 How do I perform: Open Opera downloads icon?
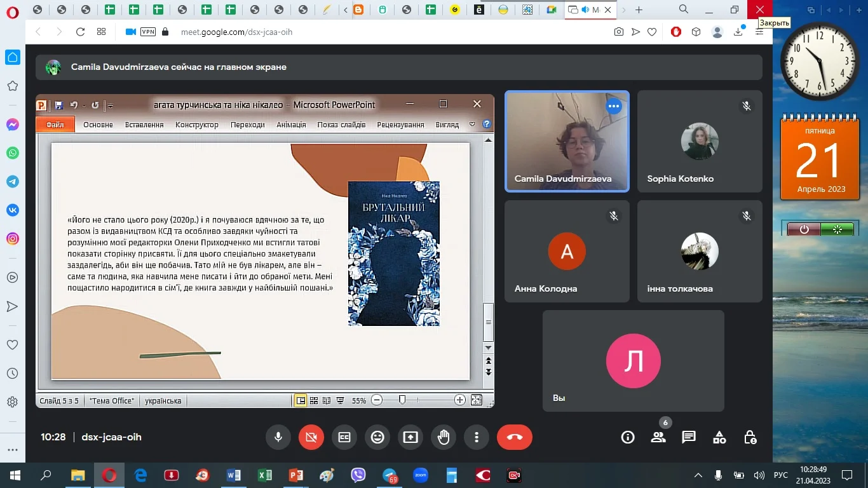click(738, 32)
